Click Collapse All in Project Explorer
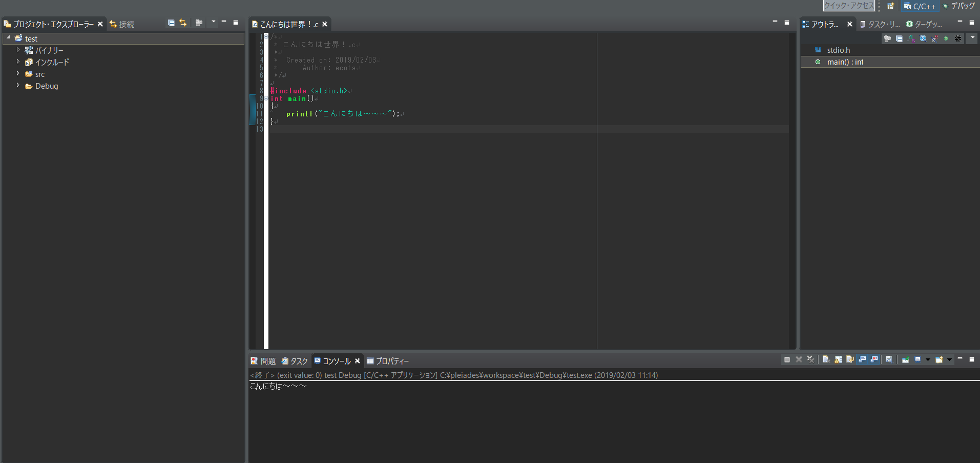Image resolution: width=980 pixels, height=463 pixels. coord(171,23)
